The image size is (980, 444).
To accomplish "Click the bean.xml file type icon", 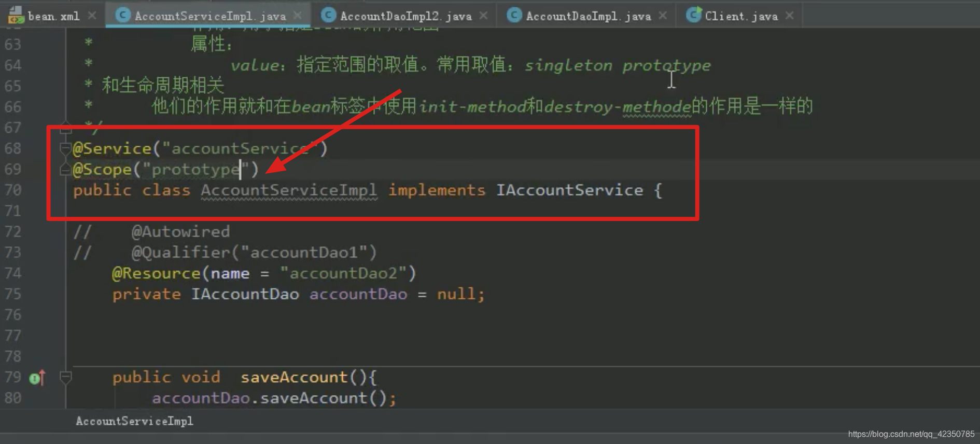I will tap(16, 16).
